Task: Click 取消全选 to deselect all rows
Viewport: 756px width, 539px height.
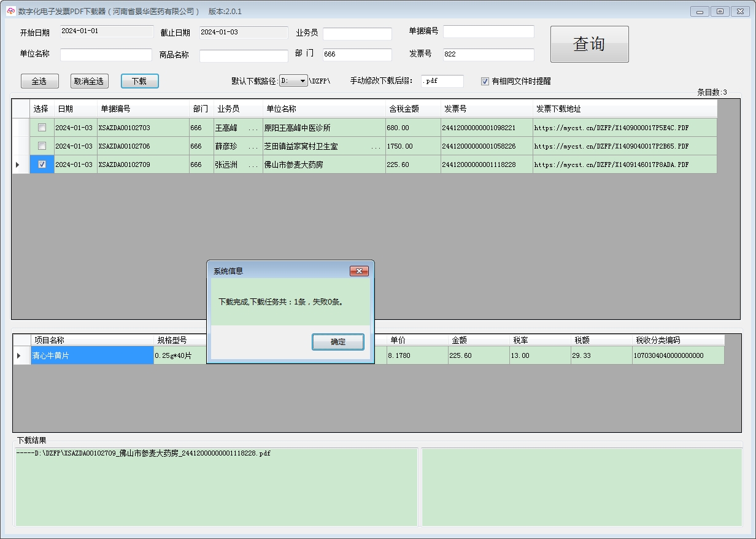Action: [x=89, y=80]
